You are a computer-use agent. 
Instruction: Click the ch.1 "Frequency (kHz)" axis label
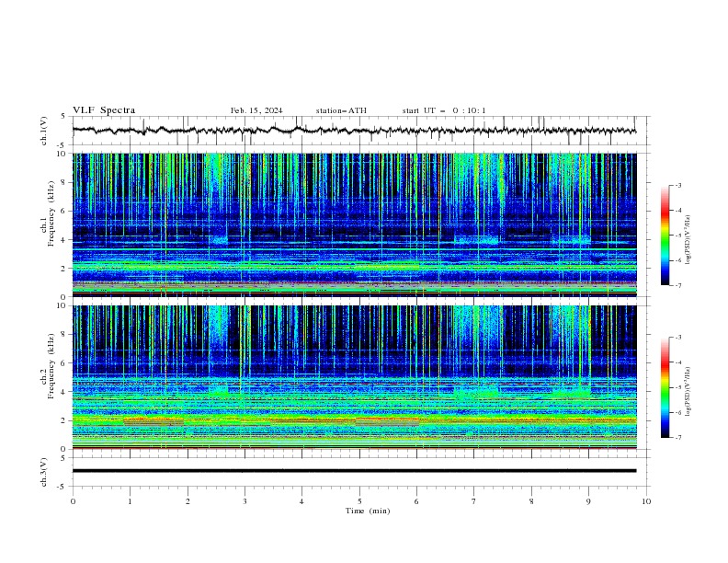click(x=51, y=213)
